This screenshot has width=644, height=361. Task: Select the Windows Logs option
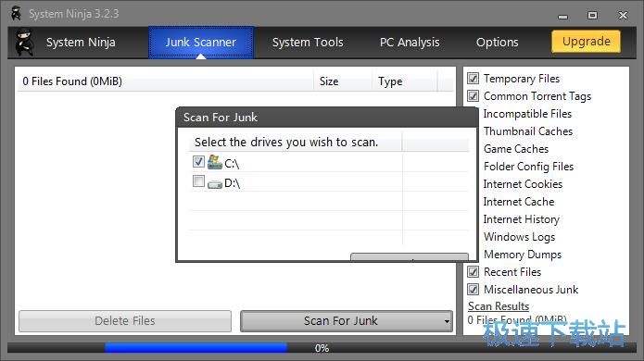(519, 237)
